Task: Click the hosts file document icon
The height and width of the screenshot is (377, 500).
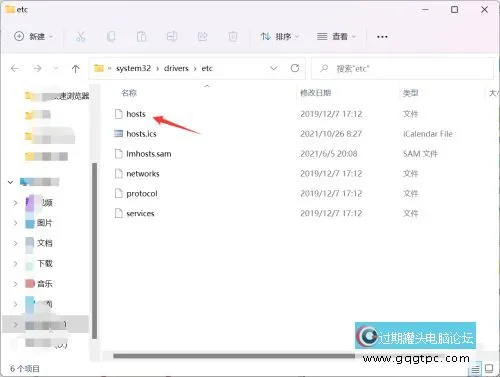Action: [x=118, y=114]
